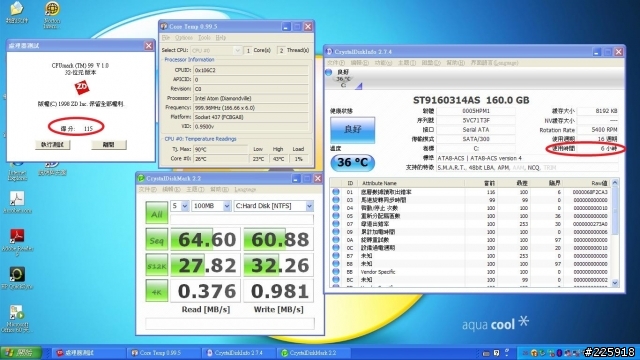Run the 512K benchmark in CrystalDiskMark

click(x=157, y=265)
